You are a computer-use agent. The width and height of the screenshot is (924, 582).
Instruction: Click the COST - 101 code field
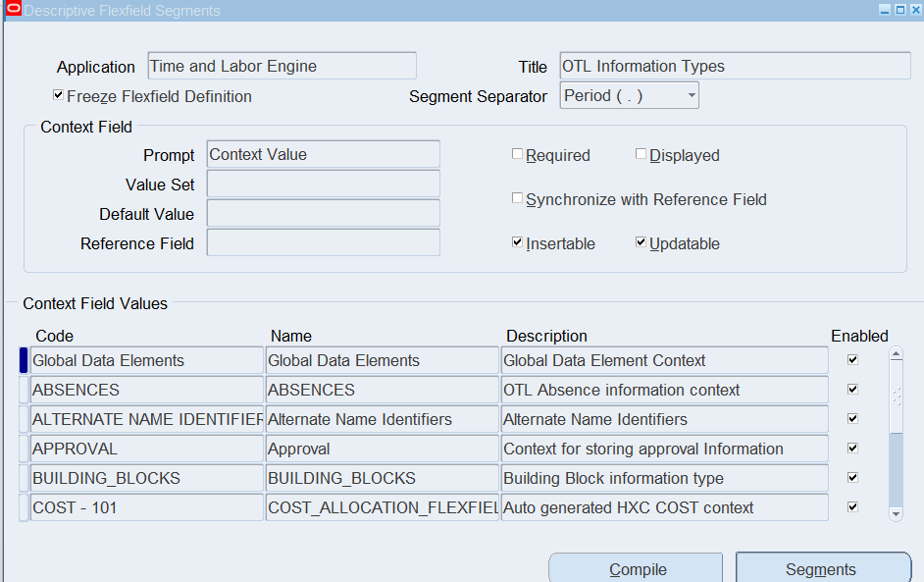coord(147,507)
